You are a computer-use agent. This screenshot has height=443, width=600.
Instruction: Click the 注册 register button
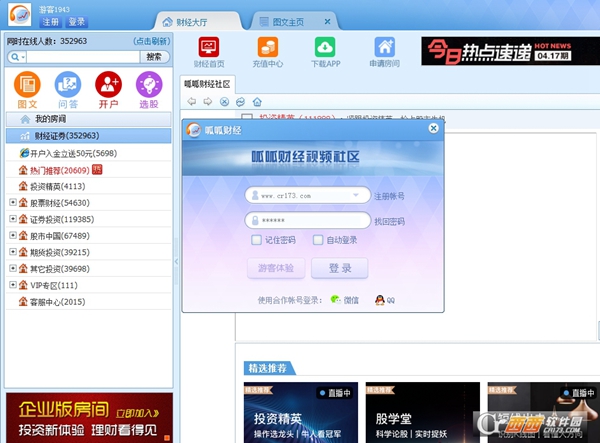[51, 22]
